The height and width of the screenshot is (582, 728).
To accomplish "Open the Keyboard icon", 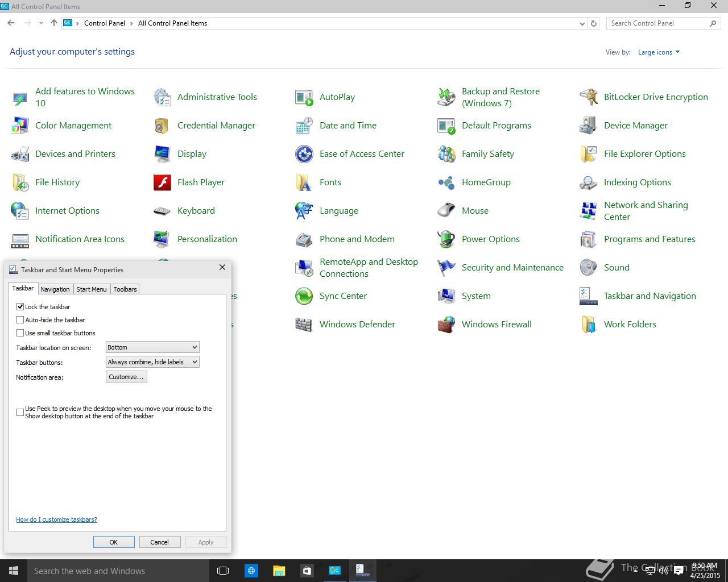I will click(162, 211).
